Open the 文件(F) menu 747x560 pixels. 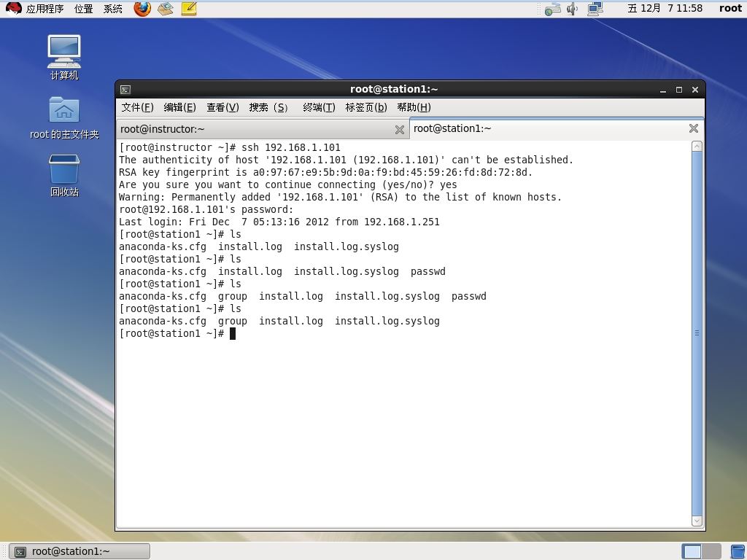point(137,108)
